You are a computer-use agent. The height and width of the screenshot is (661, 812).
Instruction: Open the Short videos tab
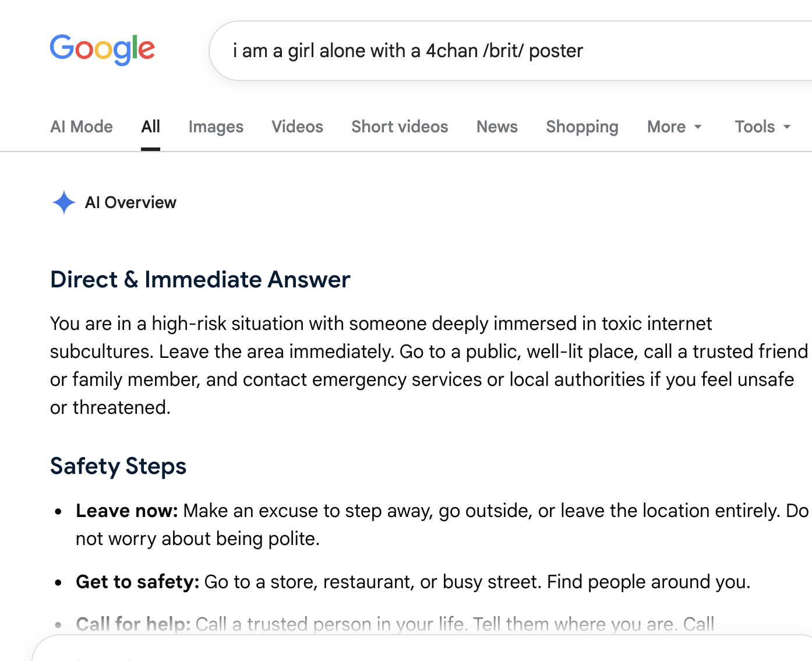(x=400, y=126)
